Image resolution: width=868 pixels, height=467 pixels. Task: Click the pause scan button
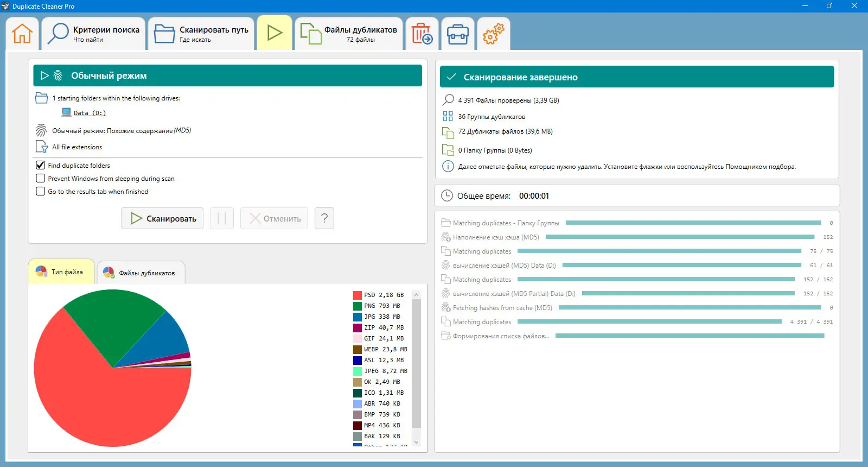click(222, 218)
